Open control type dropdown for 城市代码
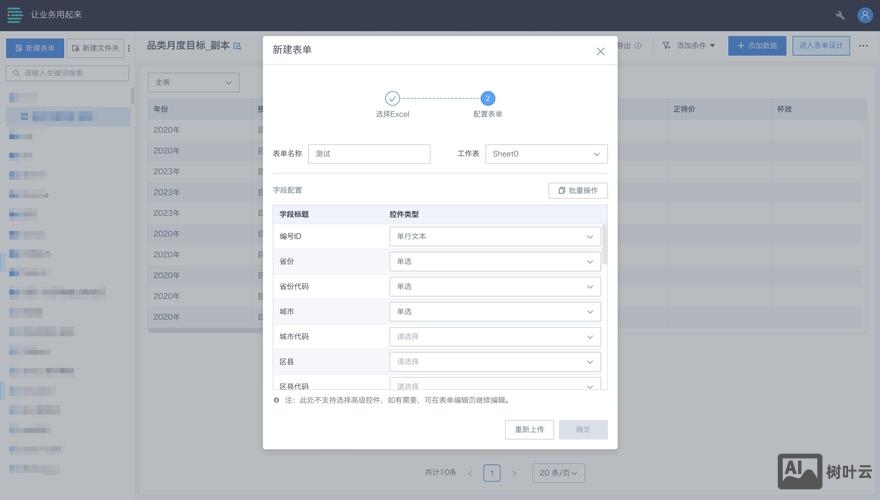 pos(494,337)
